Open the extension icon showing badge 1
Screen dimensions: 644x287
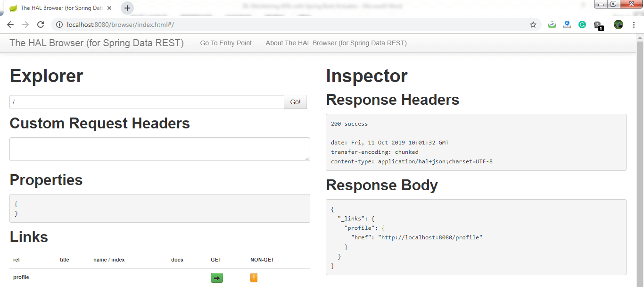(x=597, y=25)
